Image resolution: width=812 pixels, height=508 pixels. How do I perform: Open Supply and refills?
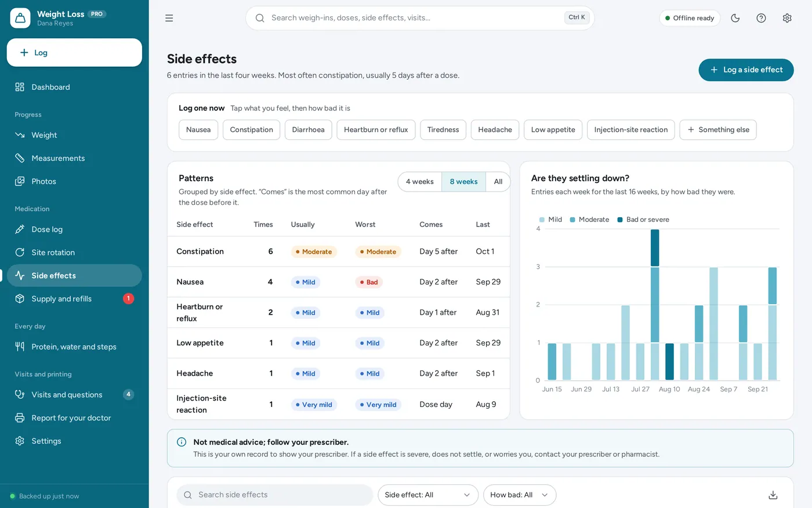[74, 299]
